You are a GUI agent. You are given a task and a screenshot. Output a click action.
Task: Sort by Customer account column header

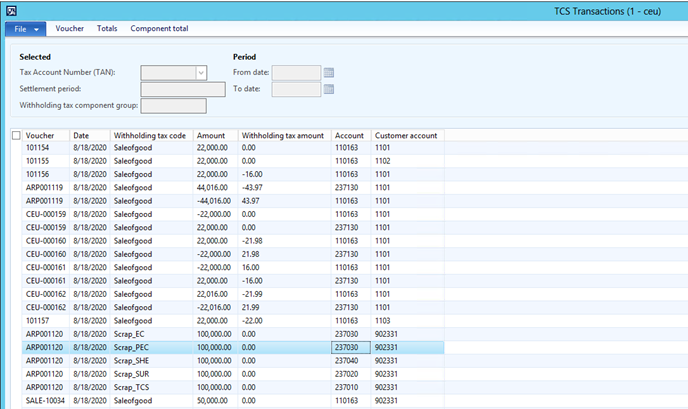click(408, 136)
